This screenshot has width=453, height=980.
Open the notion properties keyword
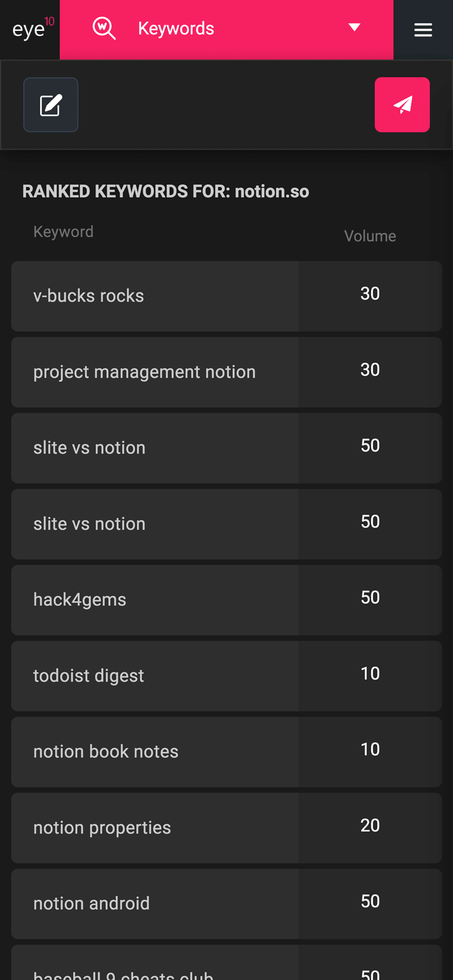(226, 828)
